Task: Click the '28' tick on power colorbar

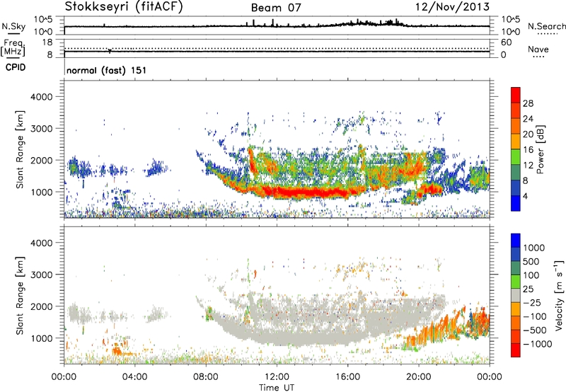Action: coord(528,103)
